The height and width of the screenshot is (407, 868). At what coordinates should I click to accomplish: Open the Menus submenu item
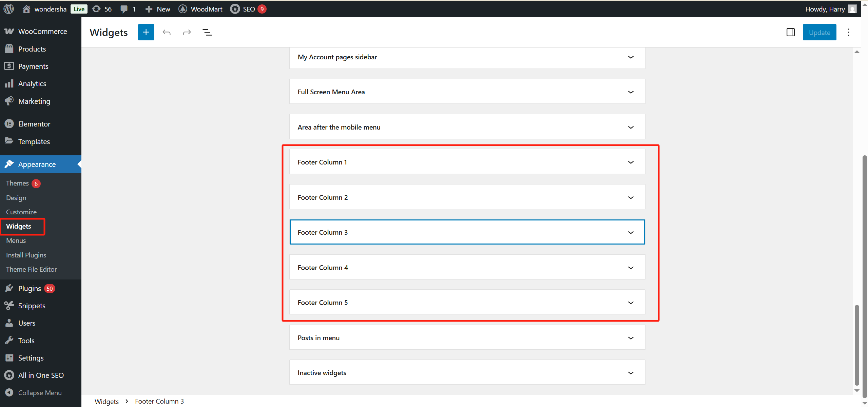[x=16, y=240]
